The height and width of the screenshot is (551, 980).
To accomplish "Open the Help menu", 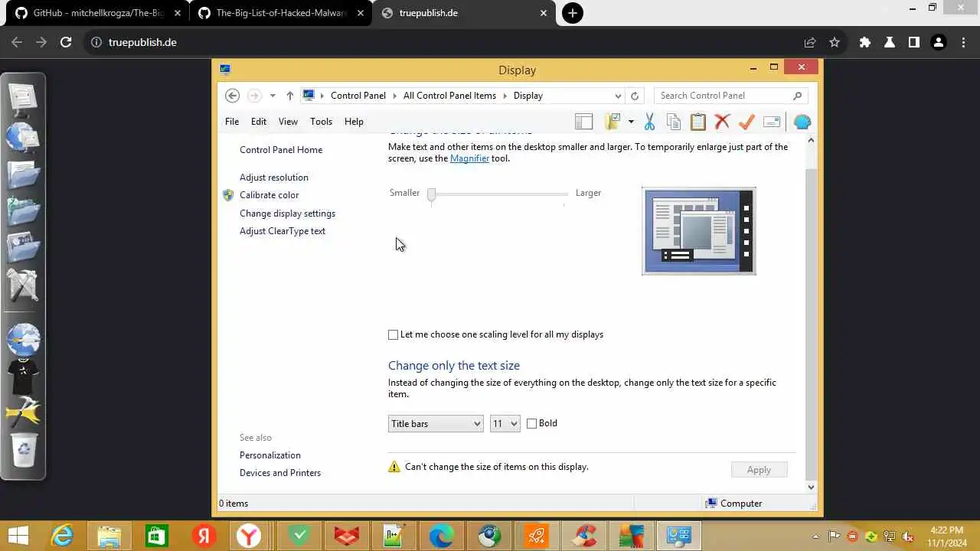I will click(354, 122).
